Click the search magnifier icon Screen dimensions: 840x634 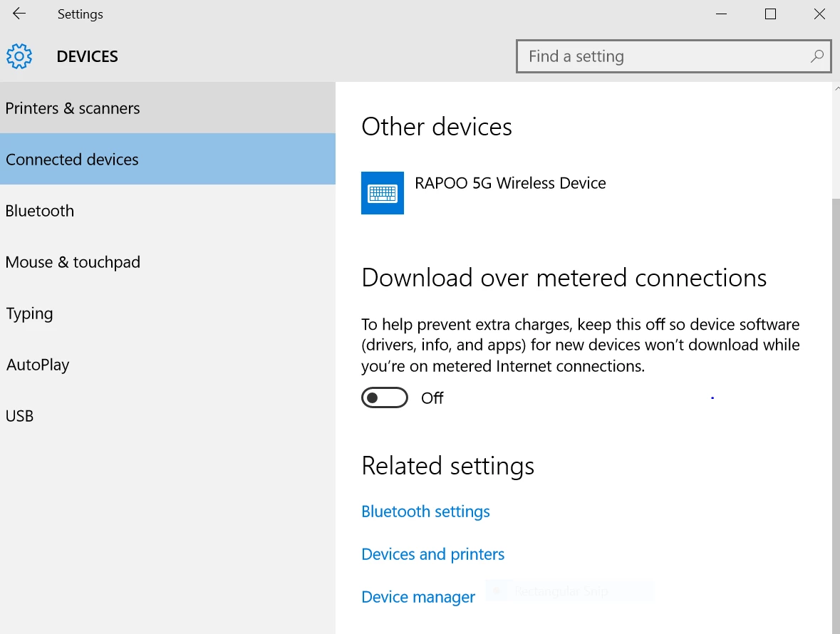point(817,56)
